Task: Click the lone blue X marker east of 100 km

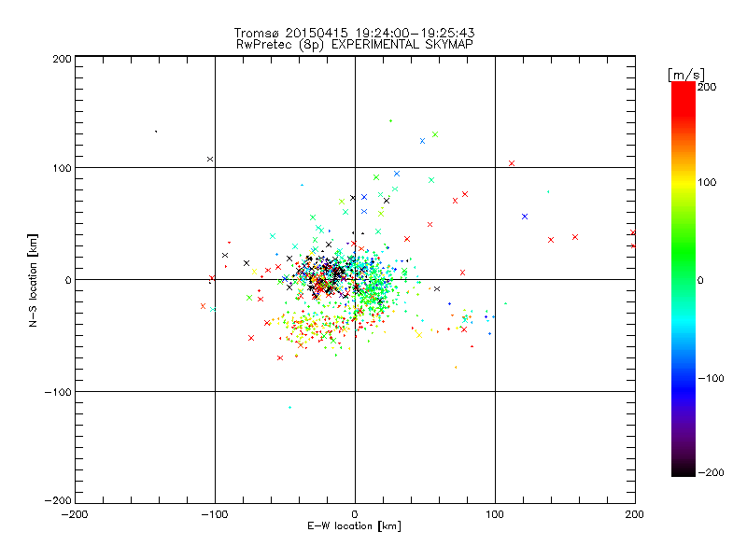Action: [x=525, y=217]
